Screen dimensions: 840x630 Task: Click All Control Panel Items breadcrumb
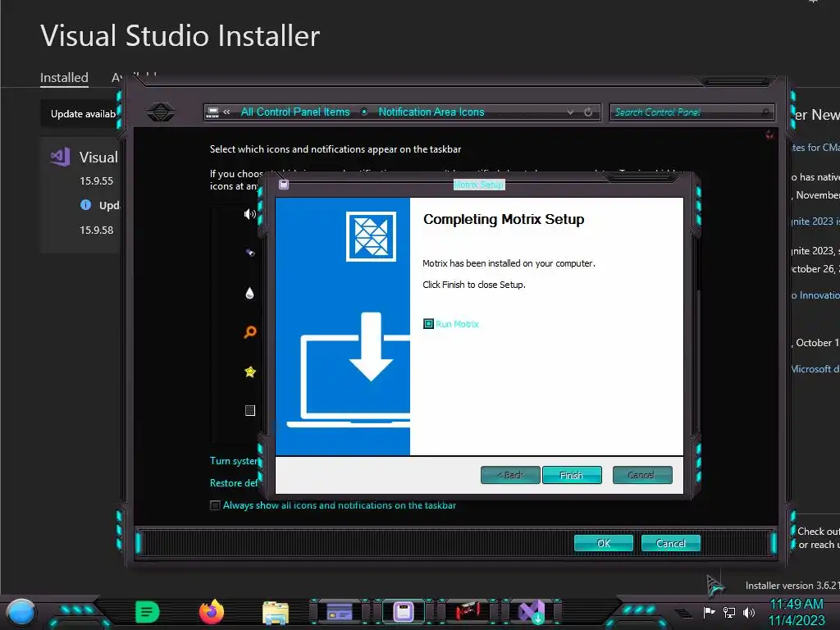point(295,112)
